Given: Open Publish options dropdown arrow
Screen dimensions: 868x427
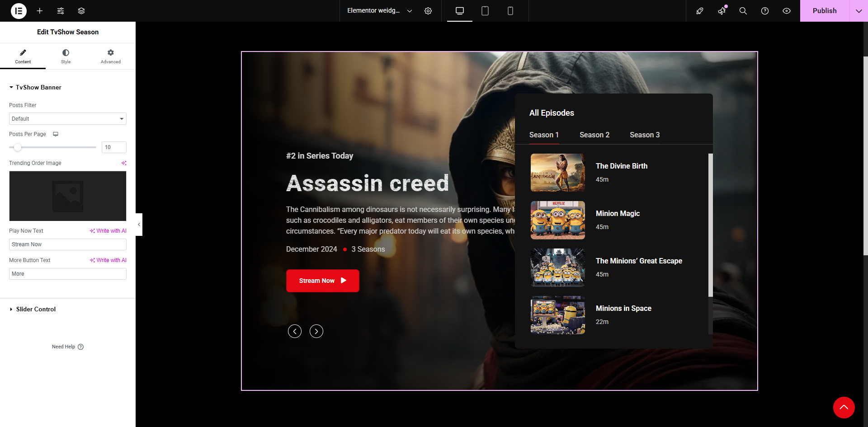Looking at the screenshot, I should click(859, 11).
